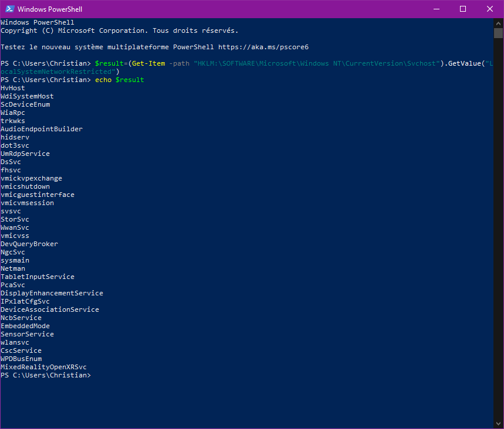The height and width of the screenshot is (429, 504).
Task: Click the last empty PS C:\Users\Christian> prompt
Action: click(x=46, y=375)
